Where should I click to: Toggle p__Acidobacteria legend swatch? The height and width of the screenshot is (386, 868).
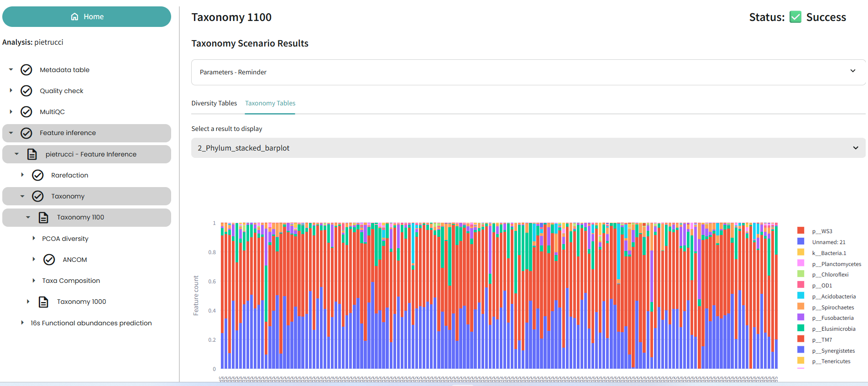[x=800, y=296]
